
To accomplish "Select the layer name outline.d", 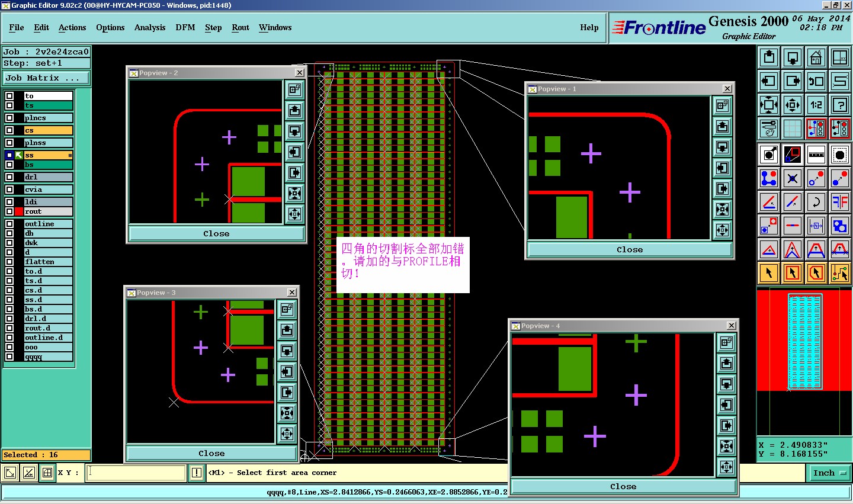I will (x=48, y=338).
